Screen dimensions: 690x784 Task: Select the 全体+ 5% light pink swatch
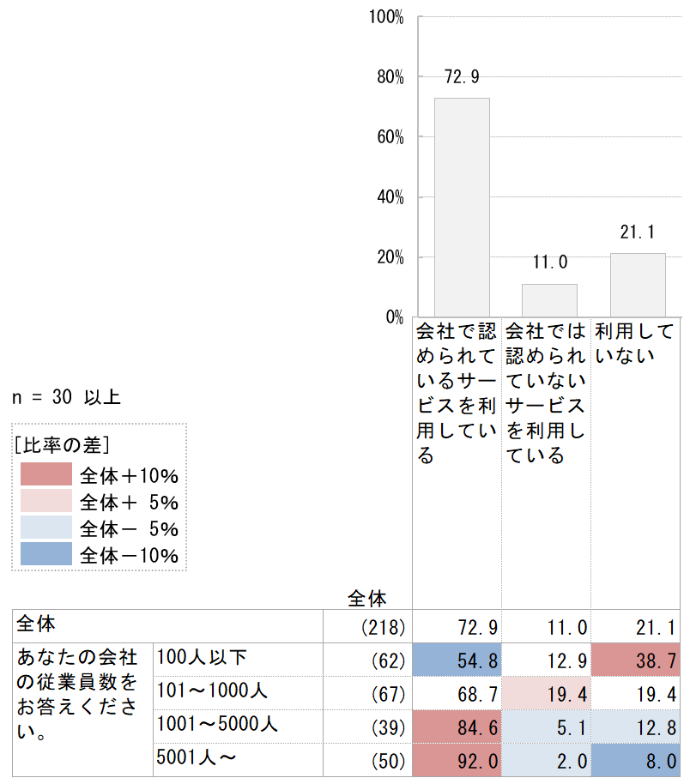[46, 500]
